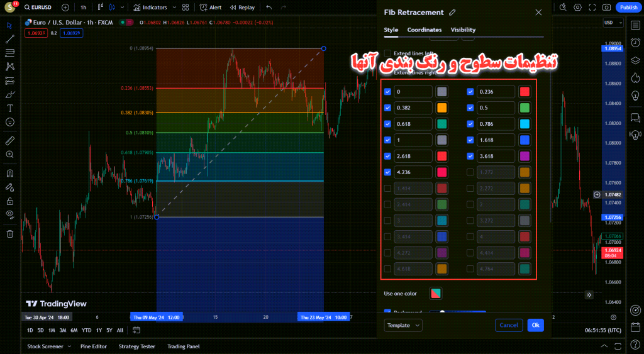Enable the 1.272 level checkbox
The width and height of the screenshot is (644, 354).
[470, 172]
